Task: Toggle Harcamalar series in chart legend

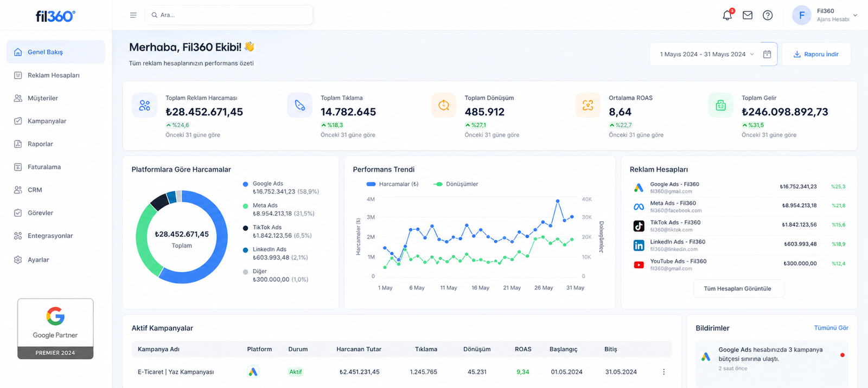Action: [393, 184]
